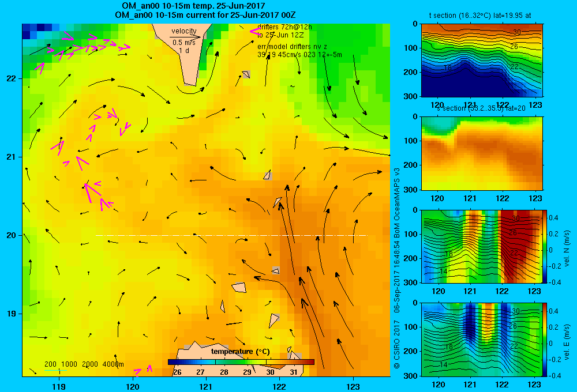
Task: Click the subtitle 'OM_an00 10-15m current for 25-Jun-2017 00Z'
Action: [x=205, y=15]
